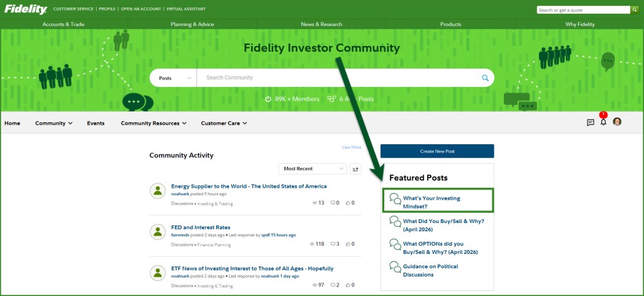Expand the Customer Care menu
The height and width of the screenshot is (296, 644).
(x=224, y=123)
